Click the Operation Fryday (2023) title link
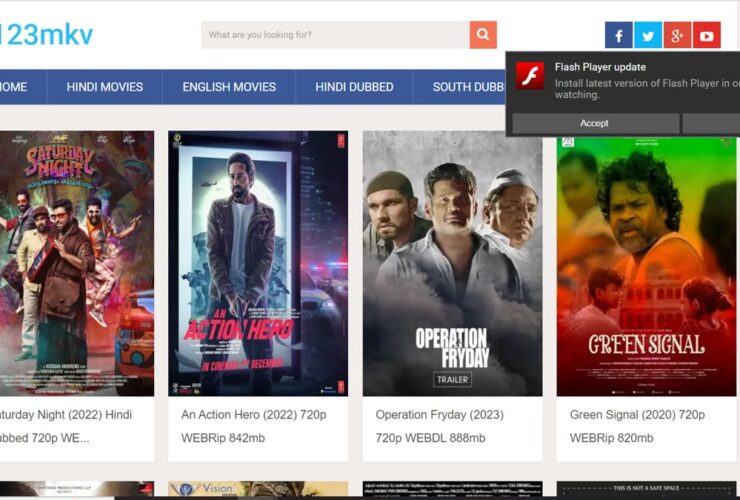The image size is (740, 500). [439, 414]
